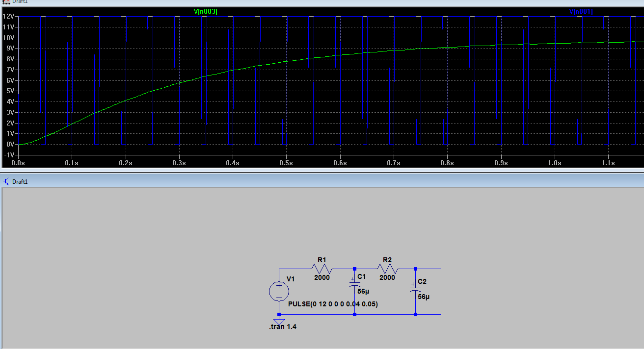Click the 9V vertical axis label
This screenshot has height=349, width=644.
(9, 48)
